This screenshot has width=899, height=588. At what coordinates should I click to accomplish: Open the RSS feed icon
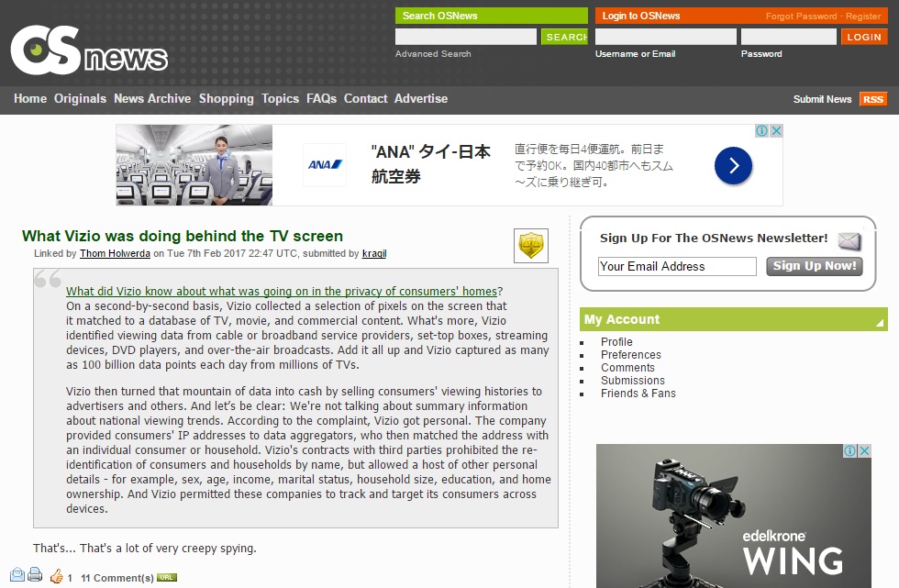tap(873, 99)
